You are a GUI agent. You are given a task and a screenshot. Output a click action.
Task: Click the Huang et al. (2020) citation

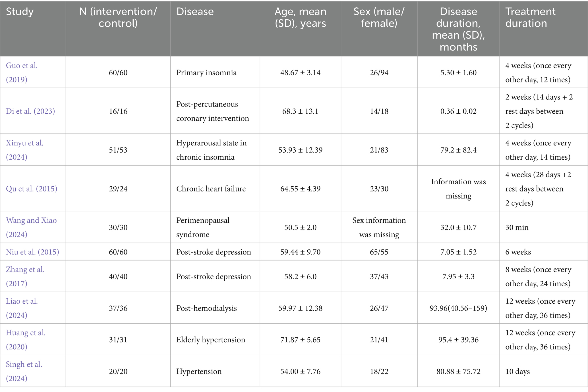coord(26,339)
